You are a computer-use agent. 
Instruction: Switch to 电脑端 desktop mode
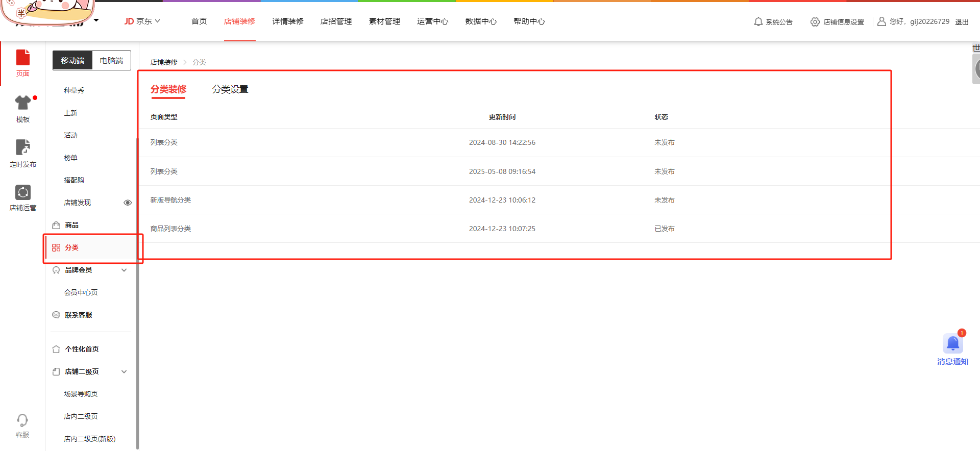click(111, 61)
